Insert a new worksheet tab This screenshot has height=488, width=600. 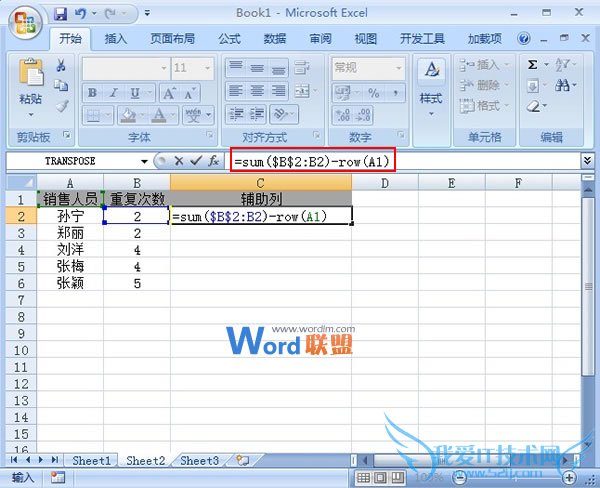click(243, 460)
